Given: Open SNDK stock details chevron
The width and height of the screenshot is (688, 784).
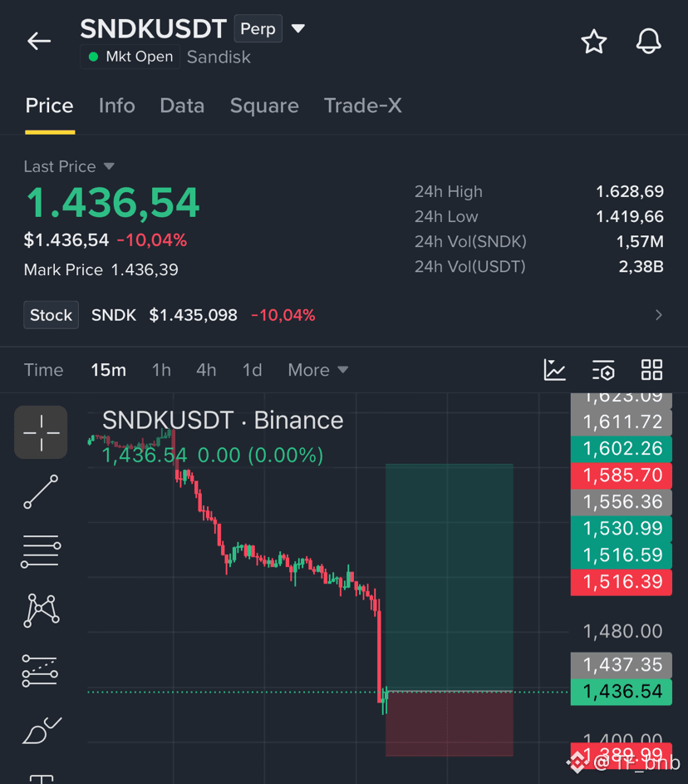Looking at the screenshot, I should [x=658, y=315].
